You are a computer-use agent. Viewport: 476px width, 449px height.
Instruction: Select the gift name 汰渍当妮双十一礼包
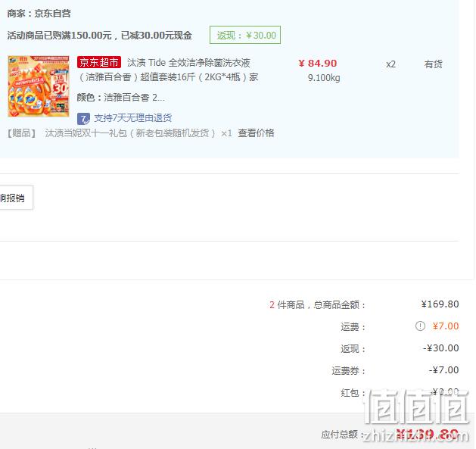pos(86,133)
